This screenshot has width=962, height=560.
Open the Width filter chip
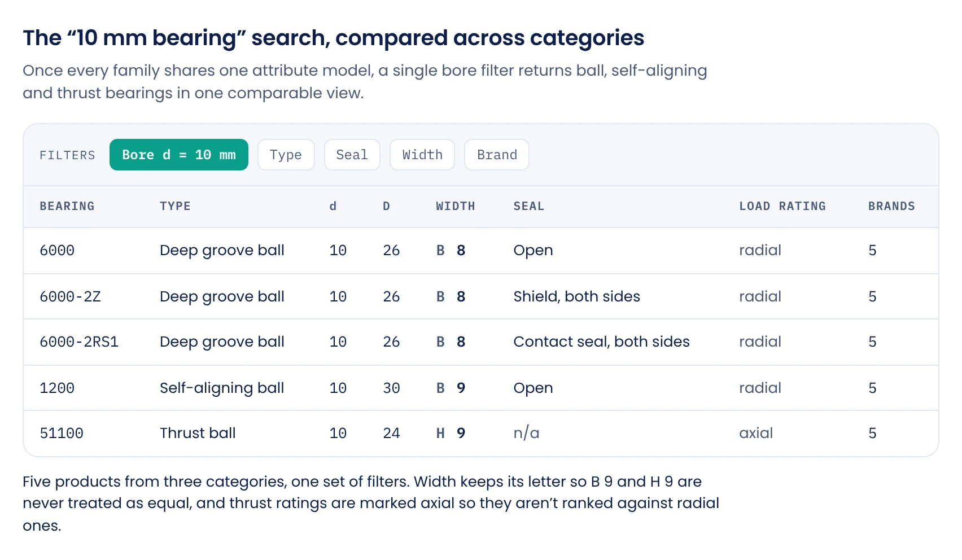(422, 155)
